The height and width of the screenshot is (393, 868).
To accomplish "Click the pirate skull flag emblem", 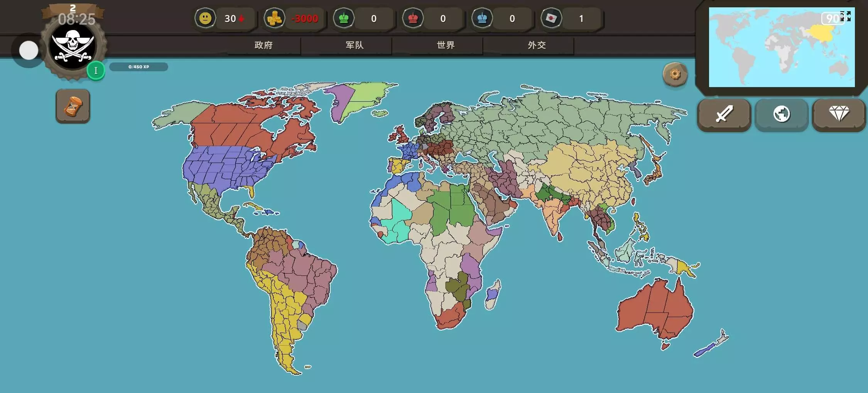I will [x=73, y=47].
